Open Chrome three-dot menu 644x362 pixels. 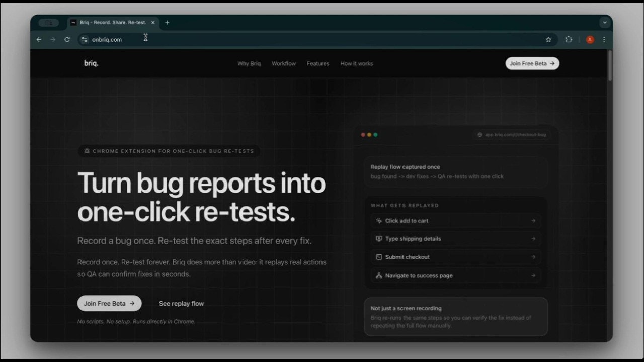[604, 40]
